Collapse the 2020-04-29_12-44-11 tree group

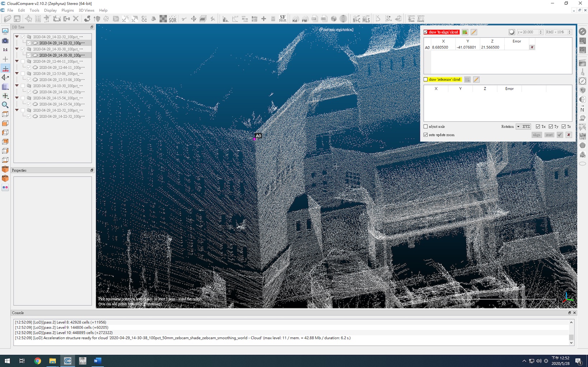click(x=17, y=61)
